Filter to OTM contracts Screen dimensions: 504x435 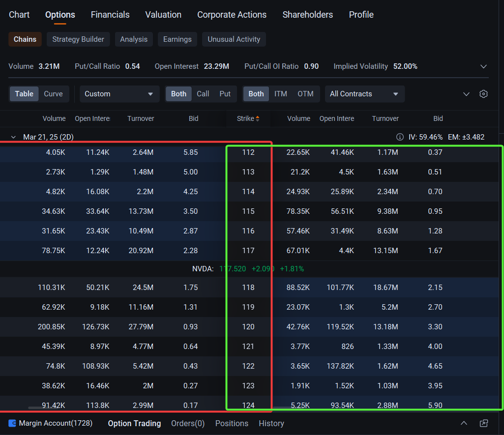coord(305,94)
